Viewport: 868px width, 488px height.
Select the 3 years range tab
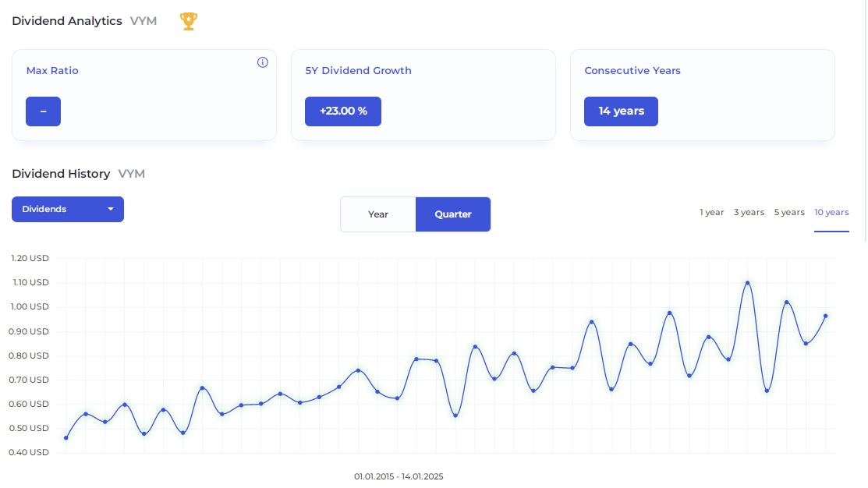point(749,213)
